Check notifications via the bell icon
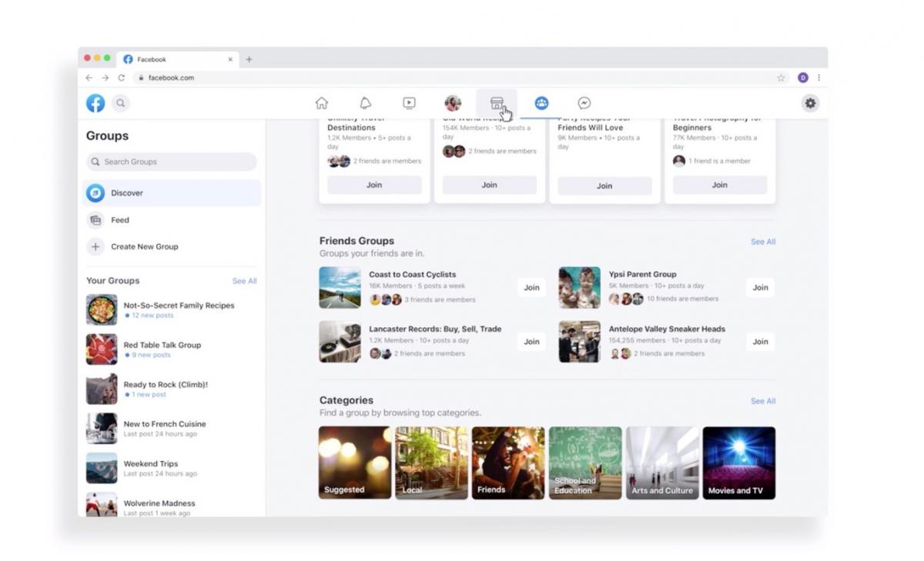924x561 pixels. pos(365,102)
